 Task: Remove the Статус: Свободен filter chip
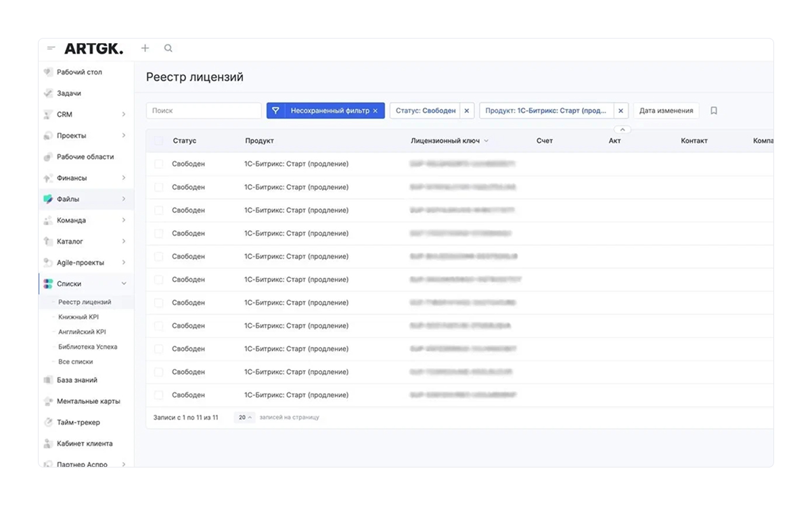[x=466, y=111]
